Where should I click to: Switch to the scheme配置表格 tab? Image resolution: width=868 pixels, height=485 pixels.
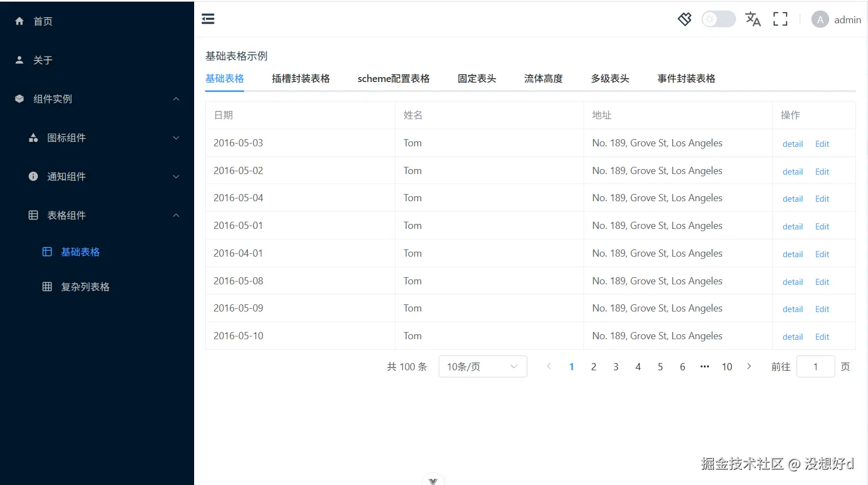click(394, 79)
